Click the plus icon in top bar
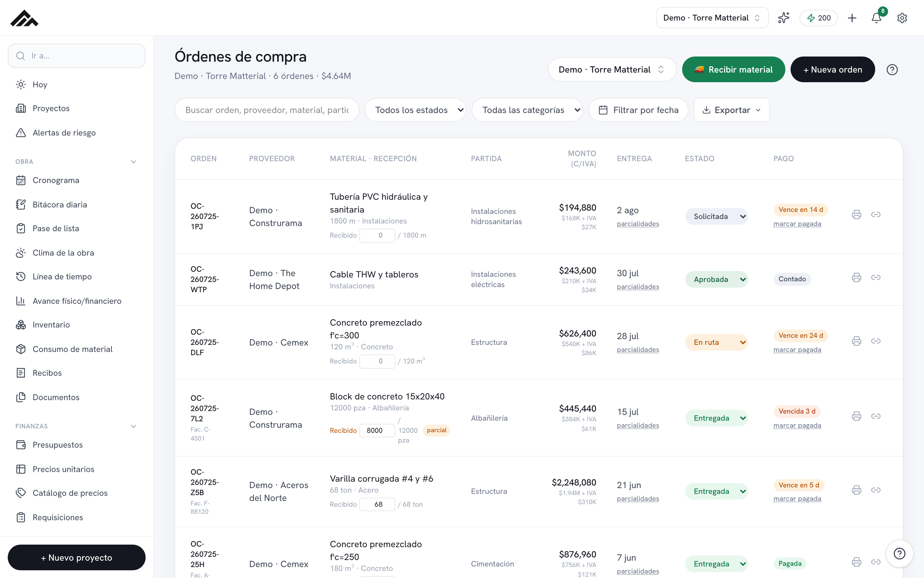This screenshot has width=924, height=578. coord(852,18)
